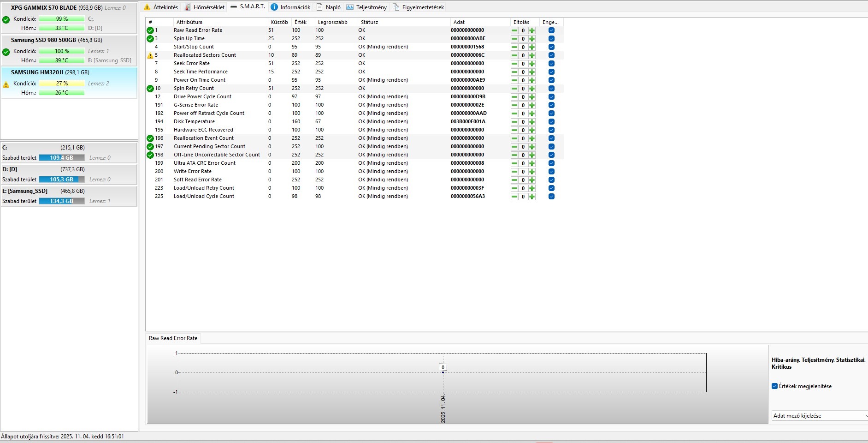868x443 pixels.
Task: Select the Raw Read Error Rate graph tab
Action: pos(173,338)
